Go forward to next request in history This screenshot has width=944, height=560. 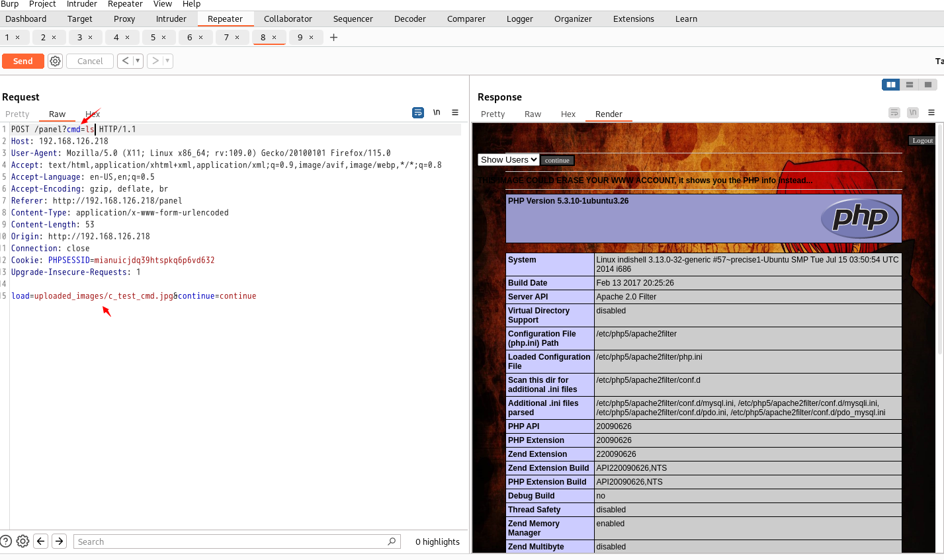click(x=155, y=61)
